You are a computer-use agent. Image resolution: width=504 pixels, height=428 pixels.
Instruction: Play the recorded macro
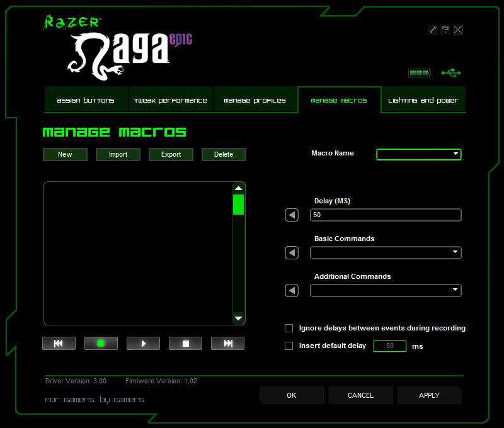[144, 343]
